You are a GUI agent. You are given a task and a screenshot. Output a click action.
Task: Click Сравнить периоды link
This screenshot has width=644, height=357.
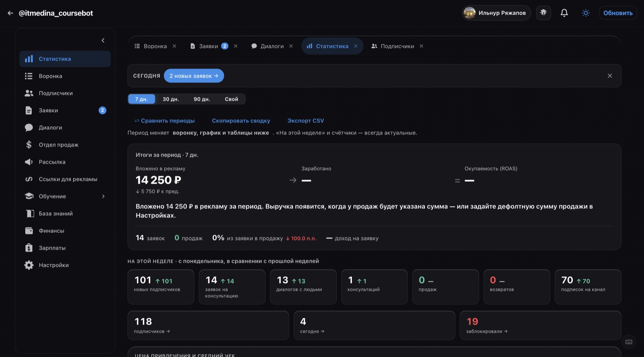[164, 121]
